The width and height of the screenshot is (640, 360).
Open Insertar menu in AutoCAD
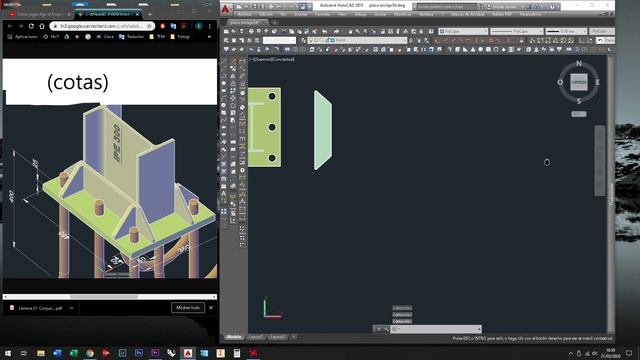(300, 14)
